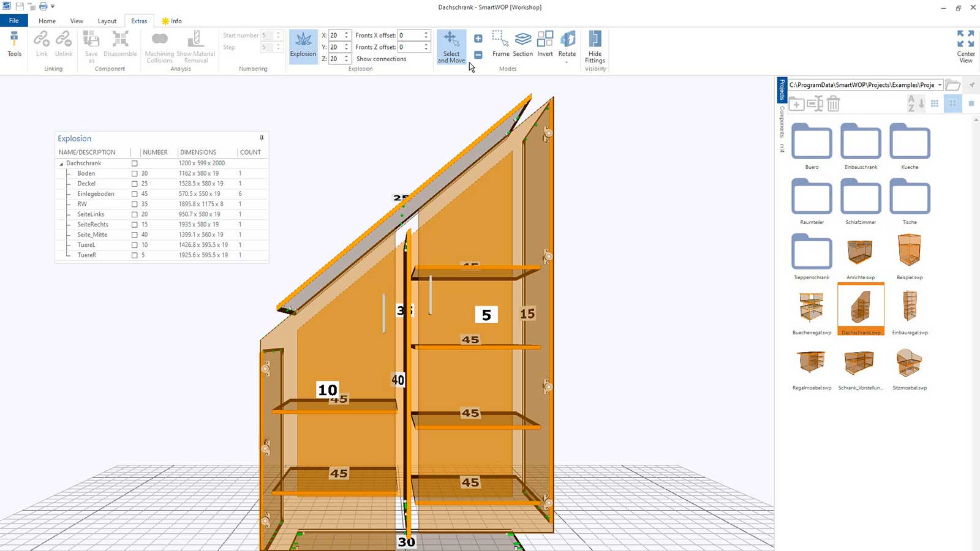The image size is (980, 551).
Task: Collapse the Dachschrank tree node
Action: (x=61, y=164)
